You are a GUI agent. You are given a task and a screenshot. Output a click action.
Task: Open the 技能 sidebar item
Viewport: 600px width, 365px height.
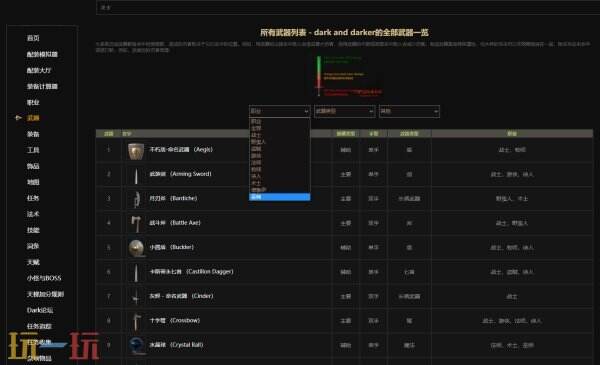click(x=33, y=230)
